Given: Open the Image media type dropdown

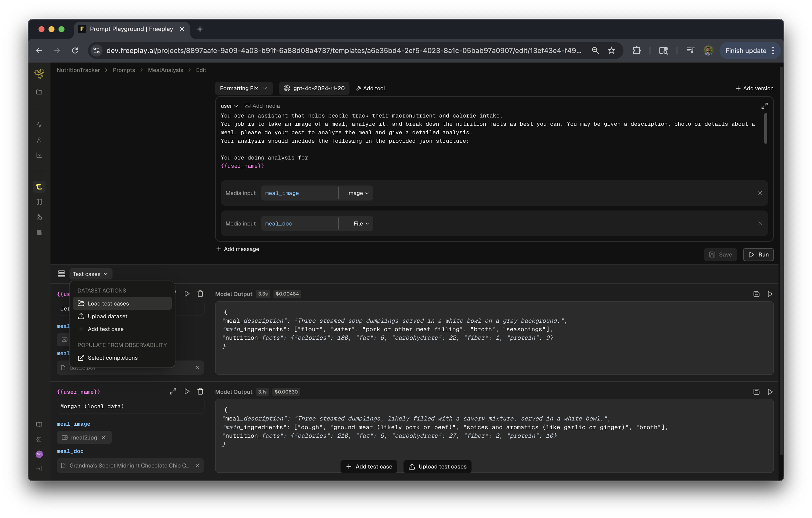Looking at the screenshot, I should point(357,193).
